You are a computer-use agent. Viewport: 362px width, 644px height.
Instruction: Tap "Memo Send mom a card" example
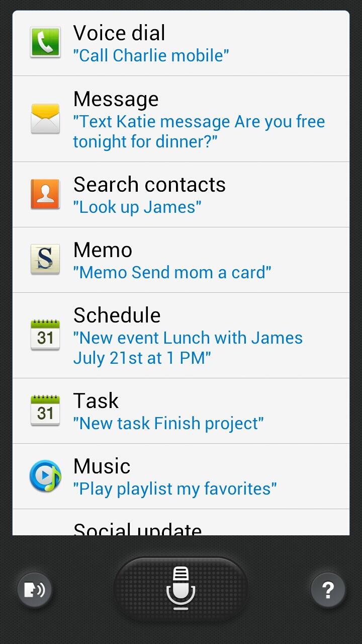(x=172, y=272)
